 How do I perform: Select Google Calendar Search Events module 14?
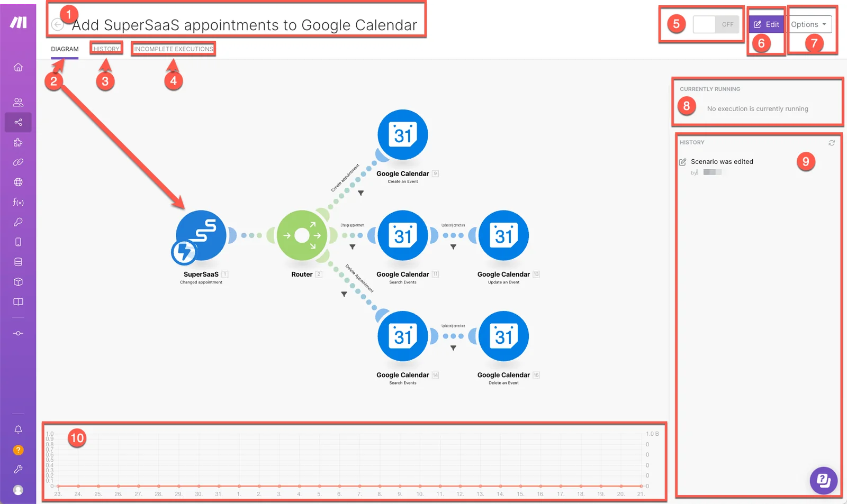tap(403, 336)
